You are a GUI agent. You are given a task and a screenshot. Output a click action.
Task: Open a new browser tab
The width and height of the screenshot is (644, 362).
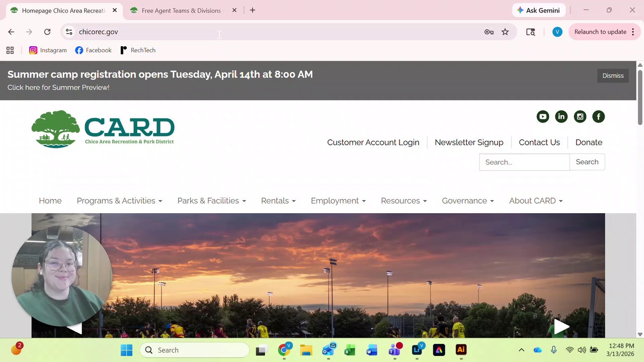(253, 10)
